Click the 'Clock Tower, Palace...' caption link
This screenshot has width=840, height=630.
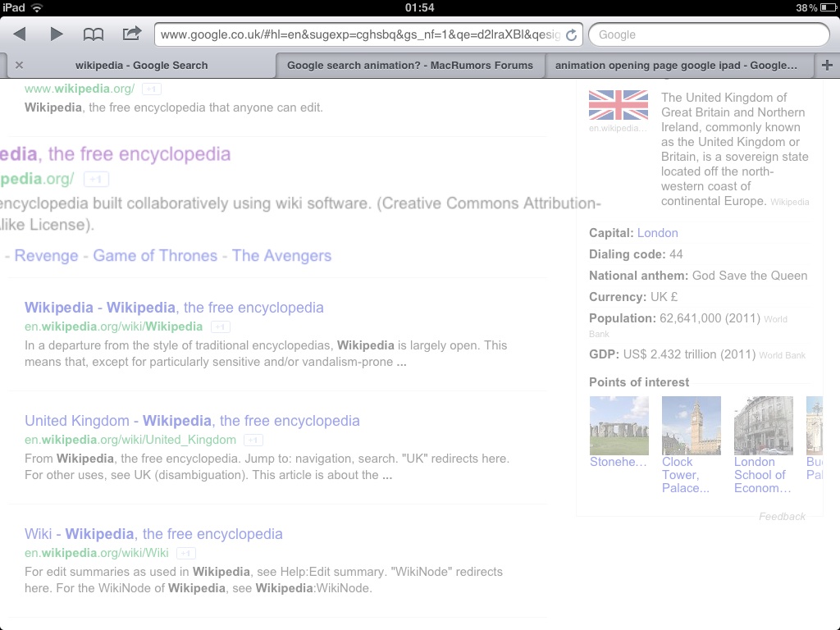tap(686, 475)
